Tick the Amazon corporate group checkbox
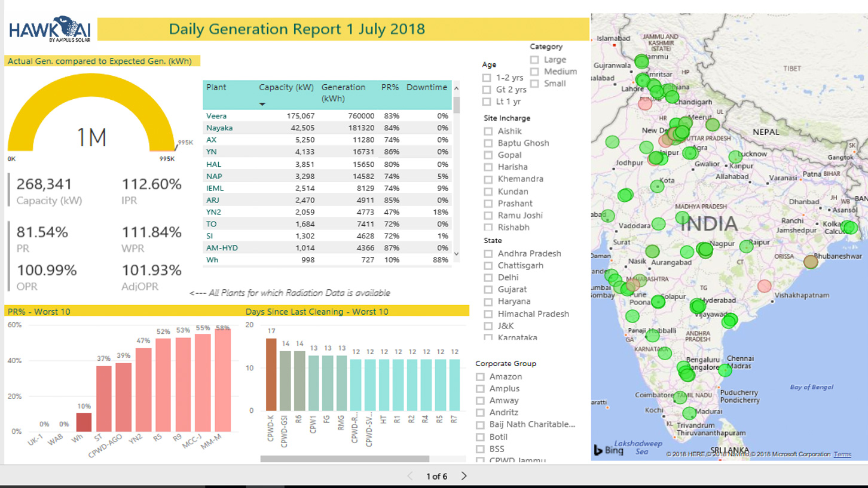This screenshot has height=488, width=868. (480, 377)
